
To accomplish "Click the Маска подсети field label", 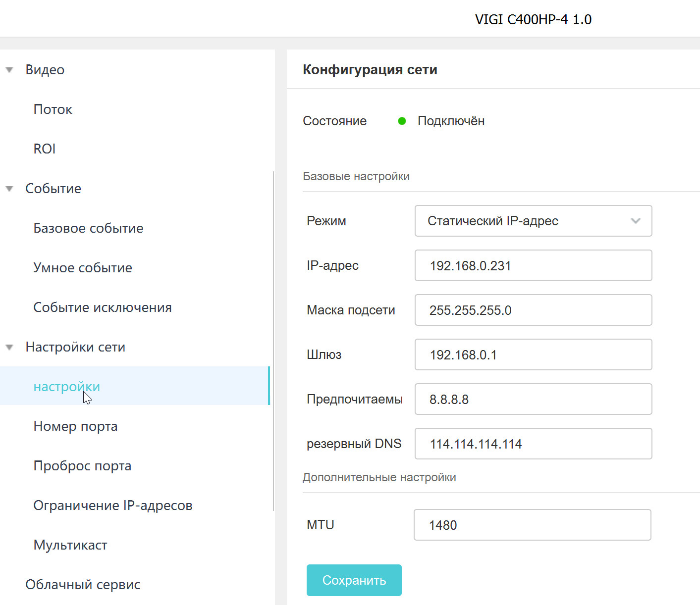I will [351, 310].
